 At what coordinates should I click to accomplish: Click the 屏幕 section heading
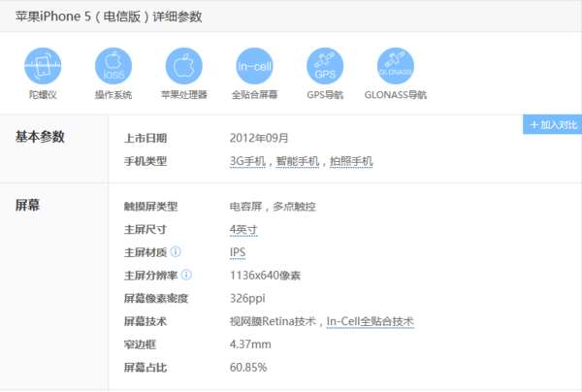pos(27,205)
